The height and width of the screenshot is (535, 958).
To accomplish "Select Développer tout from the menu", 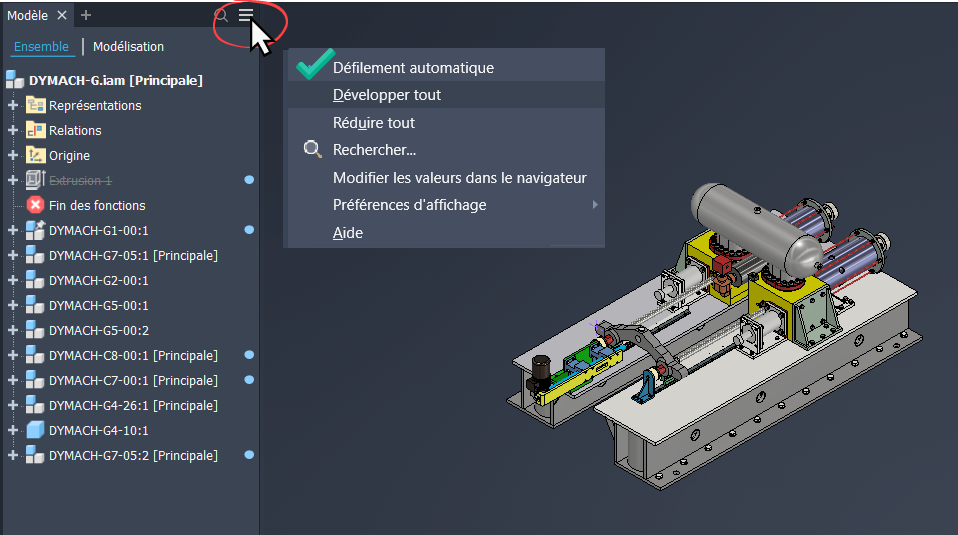I will (x=387, y=95).
